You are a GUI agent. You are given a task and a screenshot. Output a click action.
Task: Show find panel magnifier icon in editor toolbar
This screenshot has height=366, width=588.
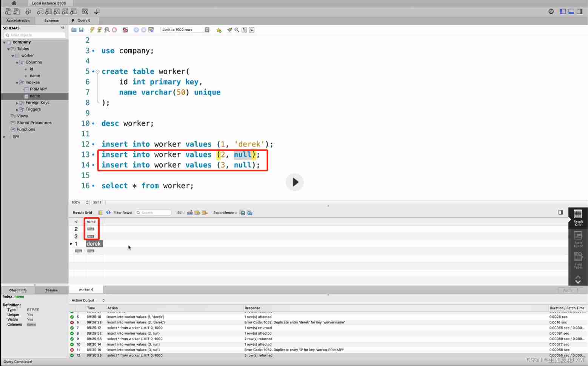(x=237, y=30)
